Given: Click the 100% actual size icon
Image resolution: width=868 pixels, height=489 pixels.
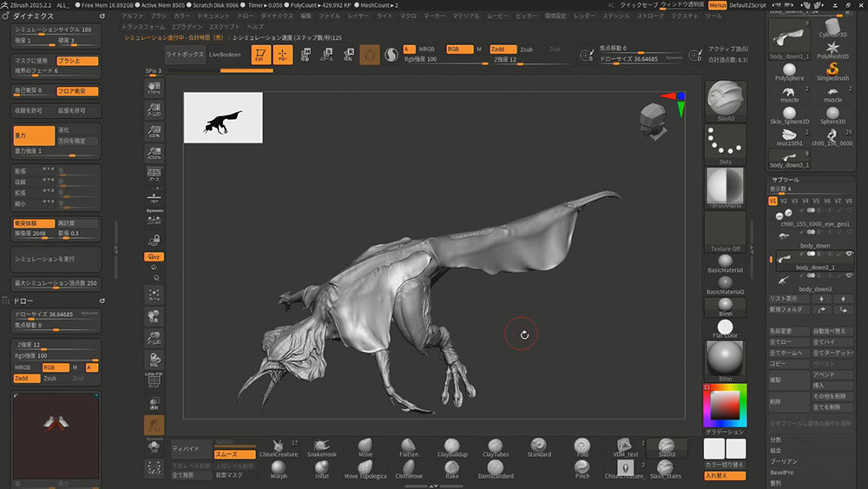Looking at the screenshot, I should [154, 131].
